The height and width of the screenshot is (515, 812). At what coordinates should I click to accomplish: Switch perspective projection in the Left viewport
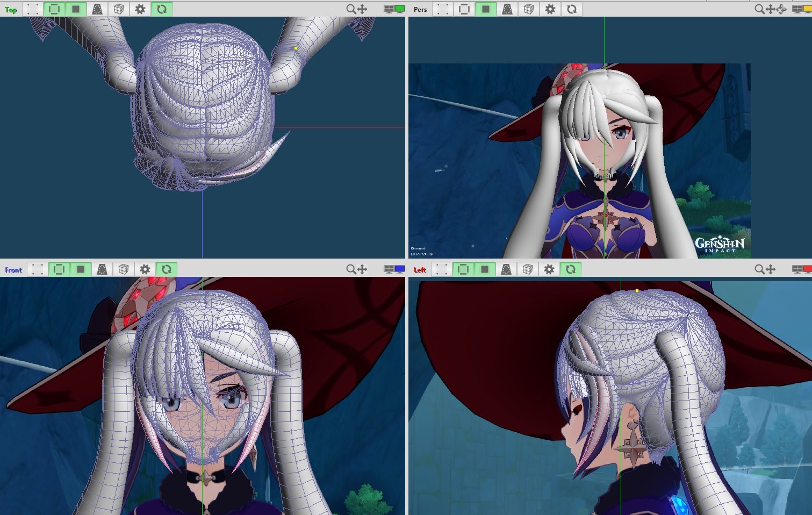tap(506, 269)
